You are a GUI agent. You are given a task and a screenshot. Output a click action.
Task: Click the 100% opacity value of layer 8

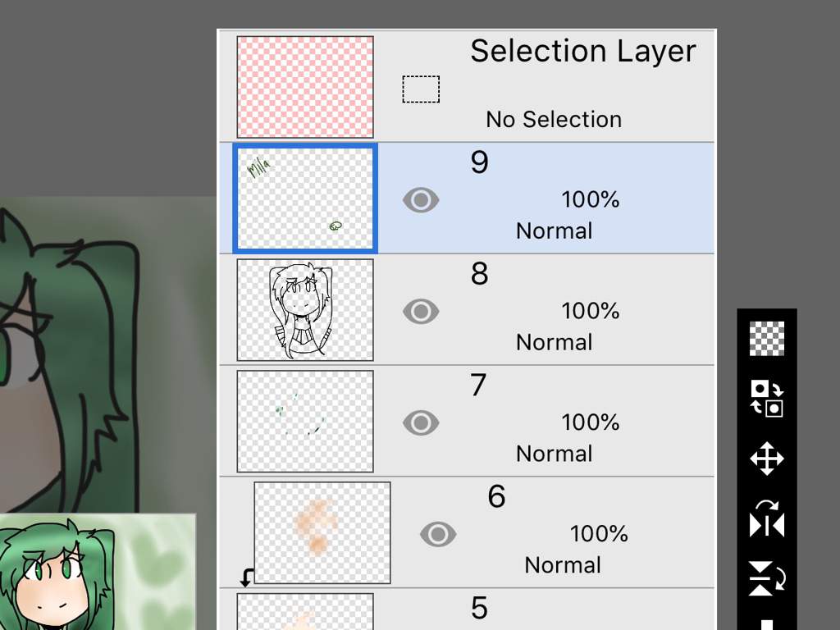click(591, 311)
